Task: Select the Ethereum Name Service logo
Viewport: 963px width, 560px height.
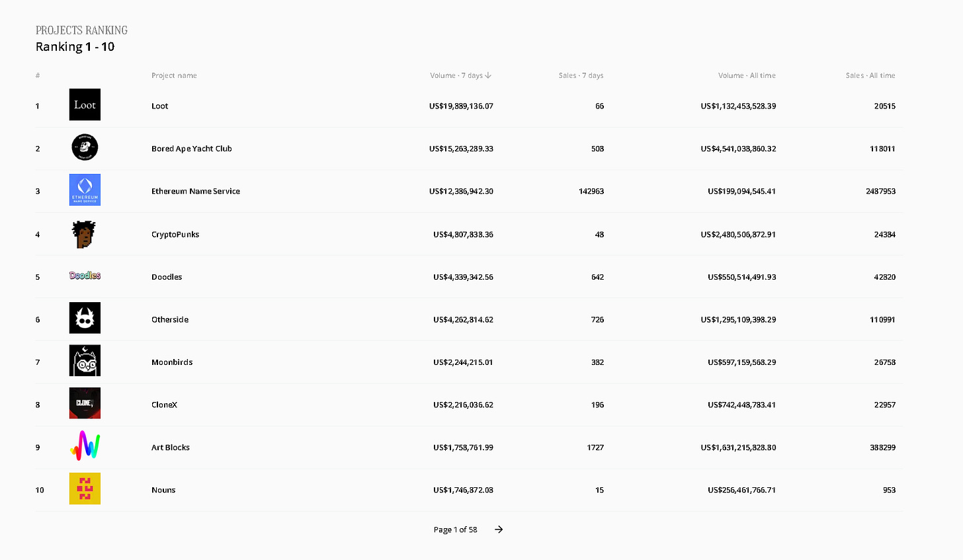Action: point(85,190)
